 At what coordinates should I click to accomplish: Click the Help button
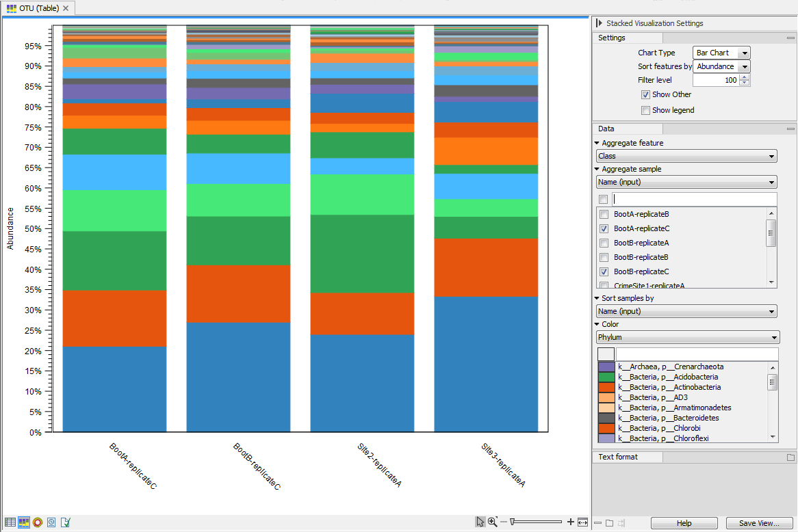pos(684,523)
